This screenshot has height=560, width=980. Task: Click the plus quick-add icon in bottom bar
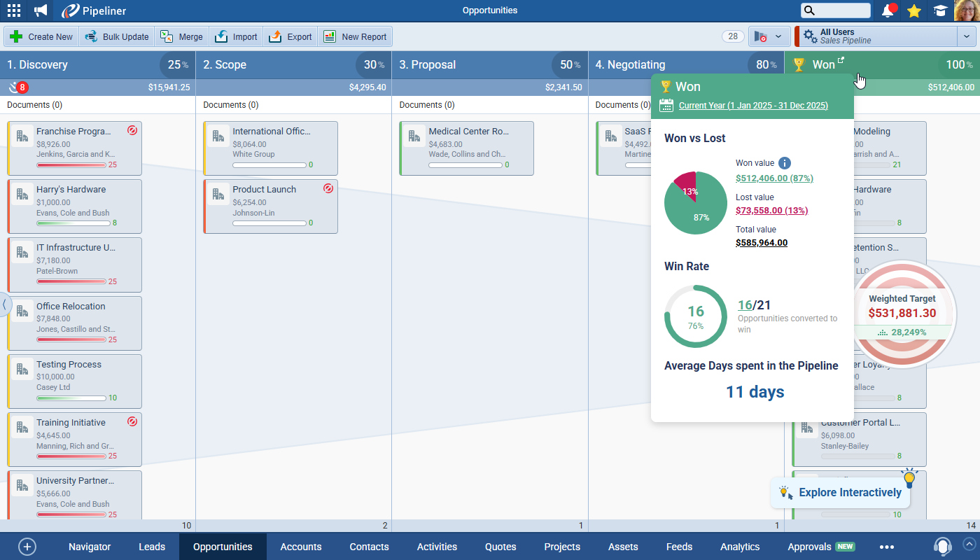(27, 547)
